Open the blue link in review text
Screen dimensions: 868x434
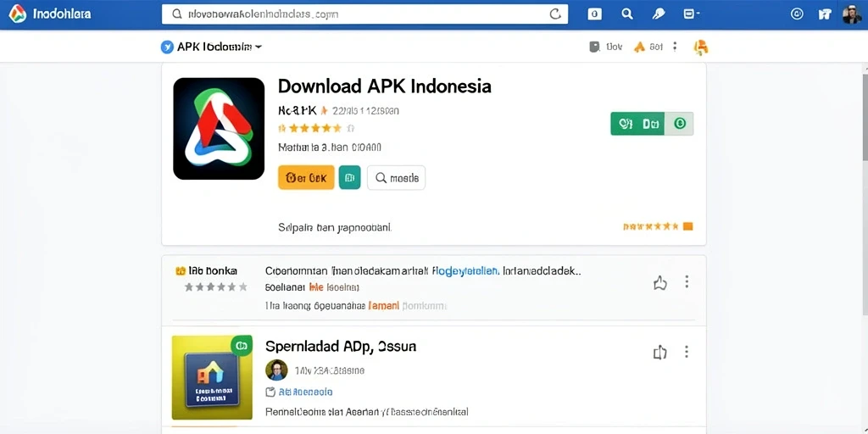465,271
